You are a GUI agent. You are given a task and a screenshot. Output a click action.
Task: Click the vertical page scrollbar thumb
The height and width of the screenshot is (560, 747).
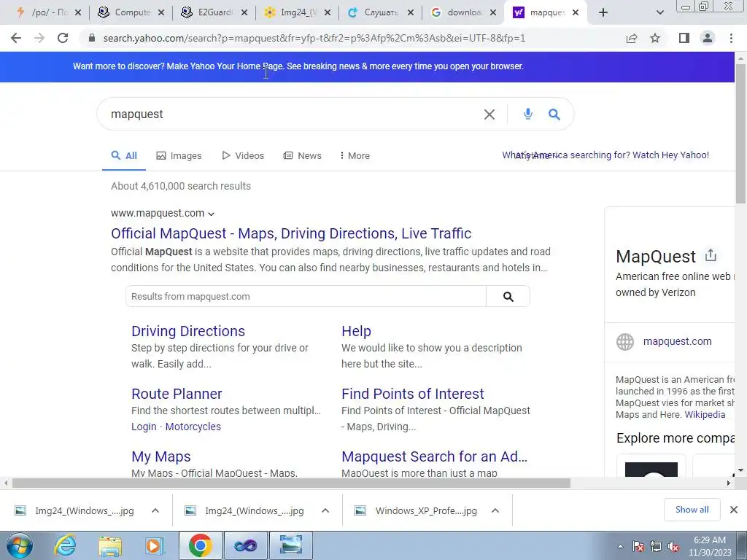coord(740,133)
